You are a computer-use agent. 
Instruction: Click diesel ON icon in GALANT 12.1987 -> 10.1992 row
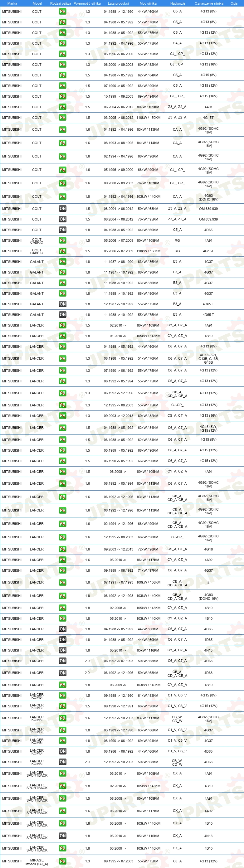click(62, 304)
